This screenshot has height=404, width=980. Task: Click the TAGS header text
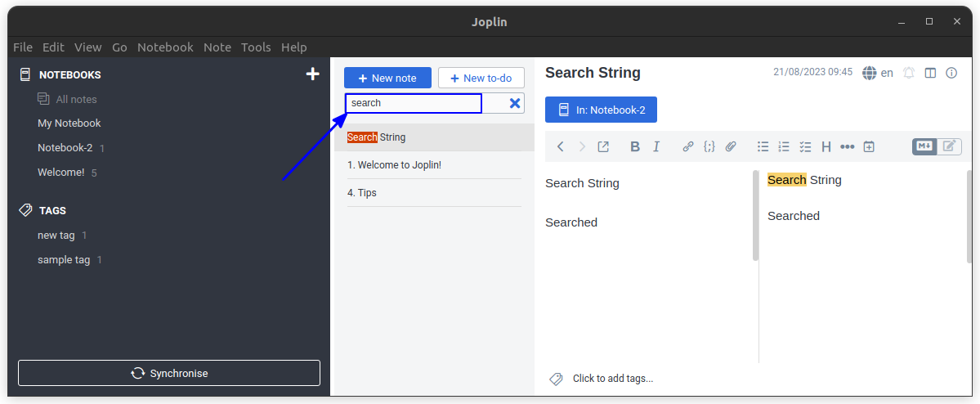[52, 211]
